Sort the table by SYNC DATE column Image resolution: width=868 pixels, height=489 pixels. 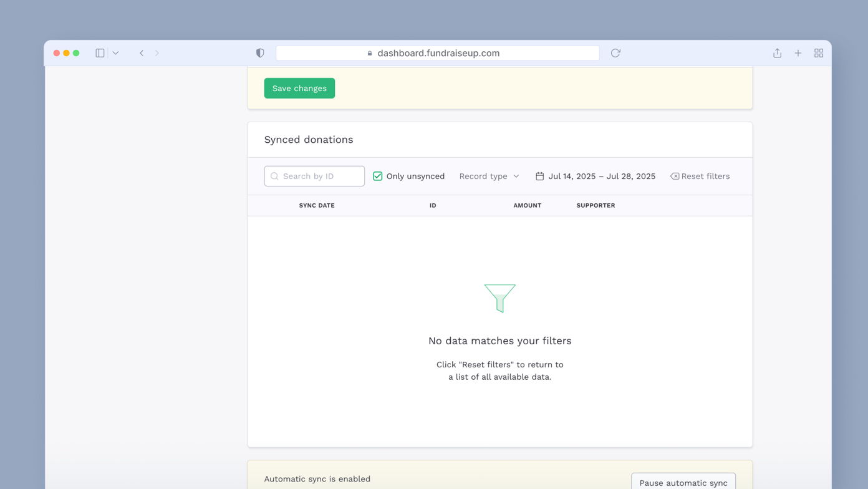pyautogui.click(x=317, y=205)
